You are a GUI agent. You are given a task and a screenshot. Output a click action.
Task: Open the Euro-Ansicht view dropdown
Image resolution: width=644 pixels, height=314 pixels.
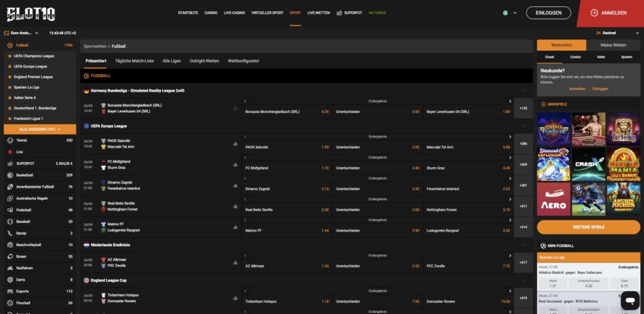21,33
